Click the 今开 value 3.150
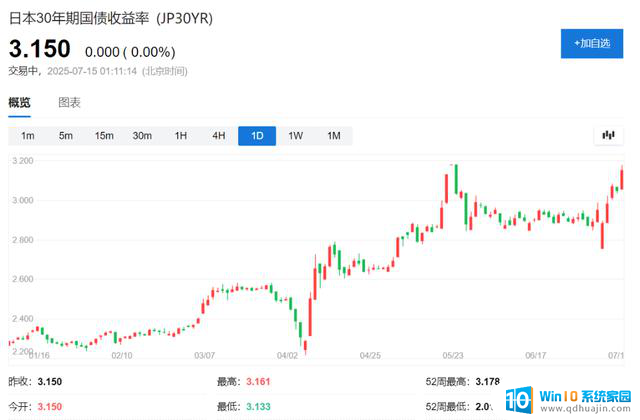Screen dimensions: 640x420 click(50, 407)
